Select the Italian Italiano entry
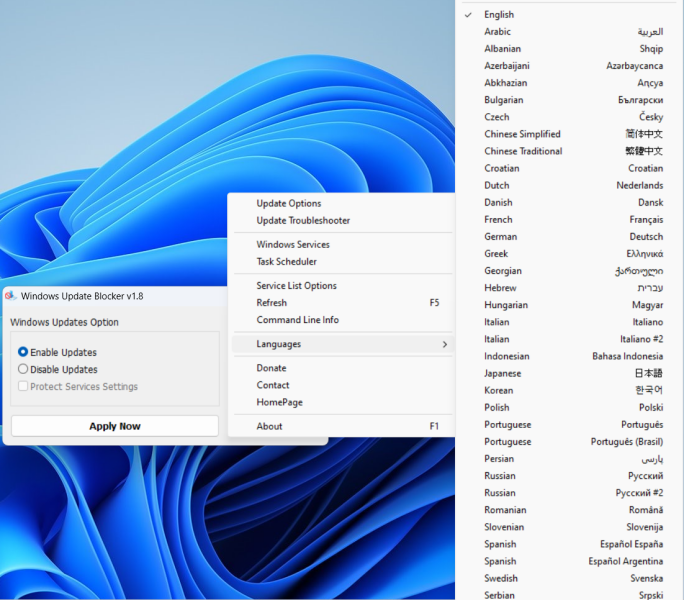This screenshot has width=684, height=600. click(x=569, y=322)
